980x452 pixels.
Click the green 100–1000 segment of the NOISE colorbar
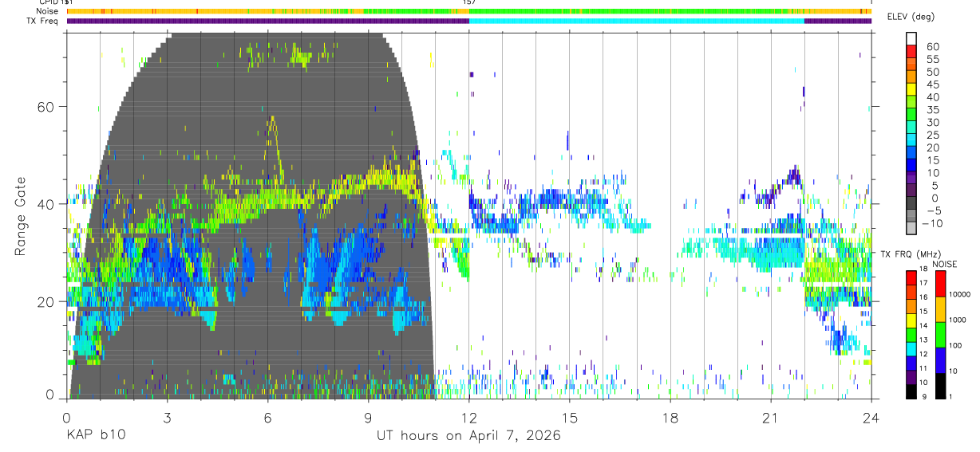coord(939,334)
